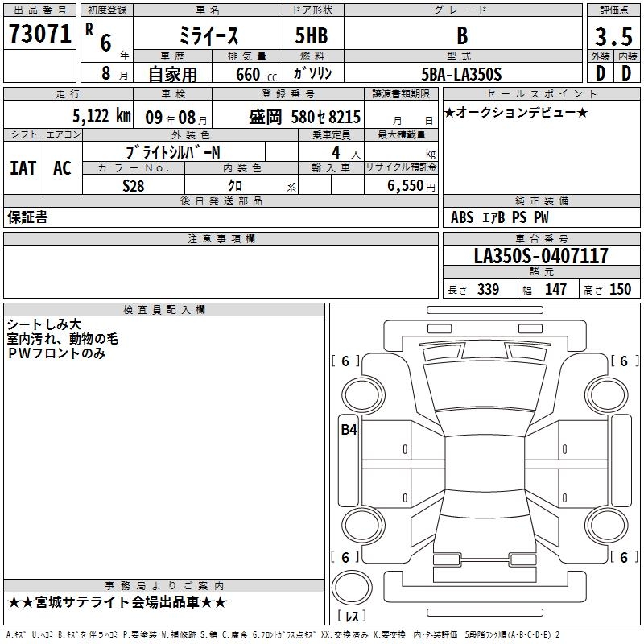Click inspection date 09年08月
This screenshot has height=644, width=644.
(175, 118)
